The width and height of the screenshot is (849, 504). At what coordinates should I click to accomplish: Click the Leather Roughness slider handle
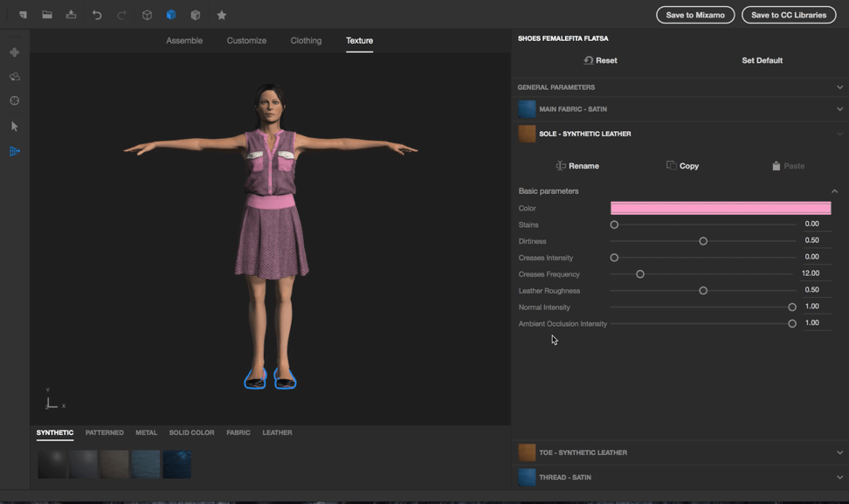tap(703, 291)
